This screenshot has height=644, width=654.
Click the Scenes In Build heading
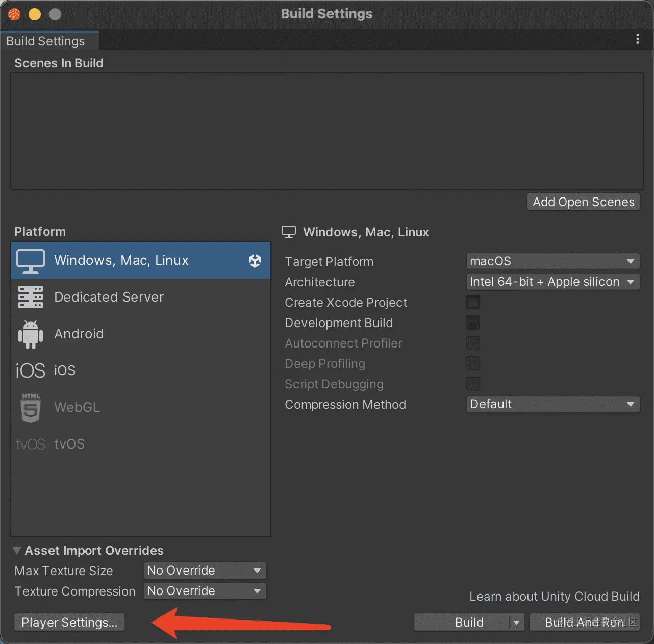coord(59,63)
